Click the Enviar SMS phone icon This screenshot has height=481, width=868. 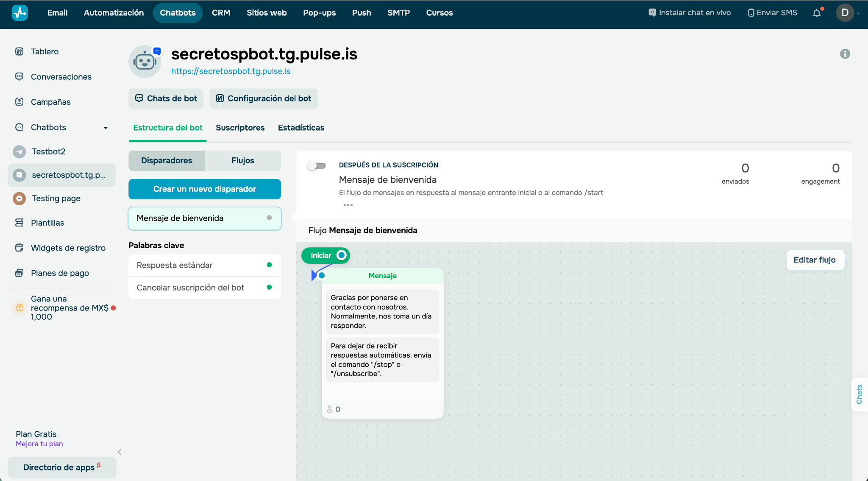click(751, 13)
